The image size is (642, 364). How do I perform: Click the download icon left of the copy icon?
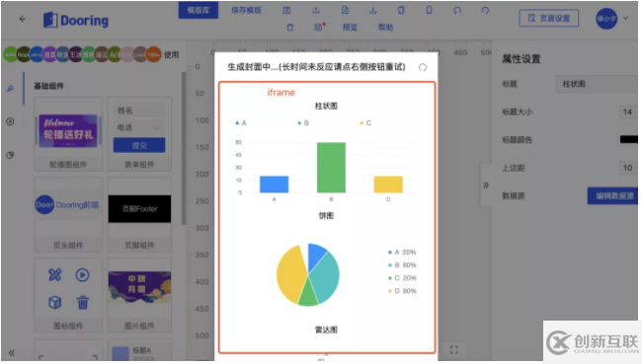373,10
